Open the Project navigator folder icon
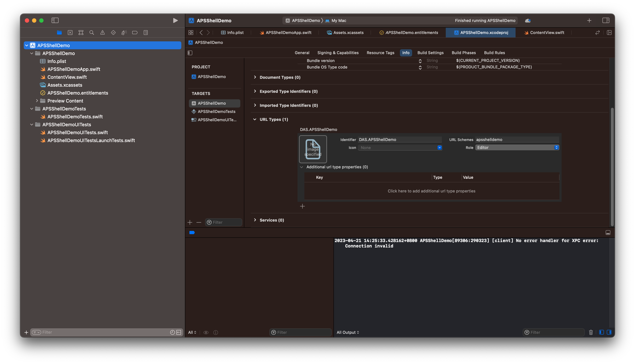The height and width of the screenshot is (364, 635). point(59,33)
